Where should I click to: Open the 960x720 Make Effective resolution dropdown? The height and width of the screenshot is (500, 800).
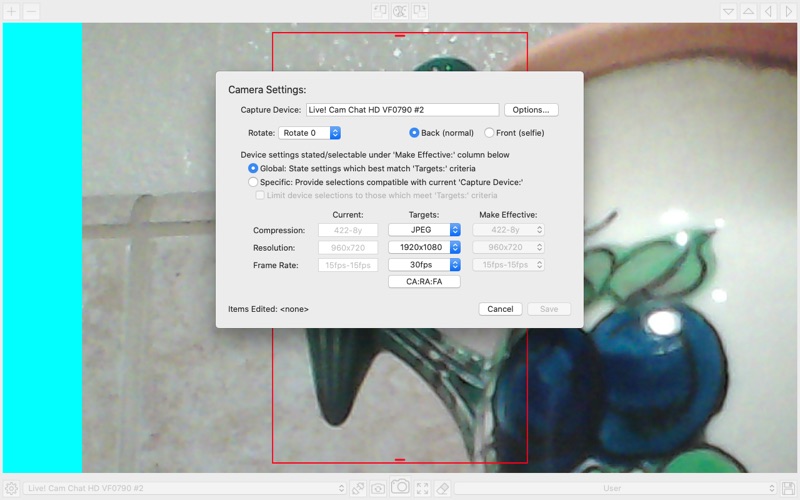coord(508,247)
